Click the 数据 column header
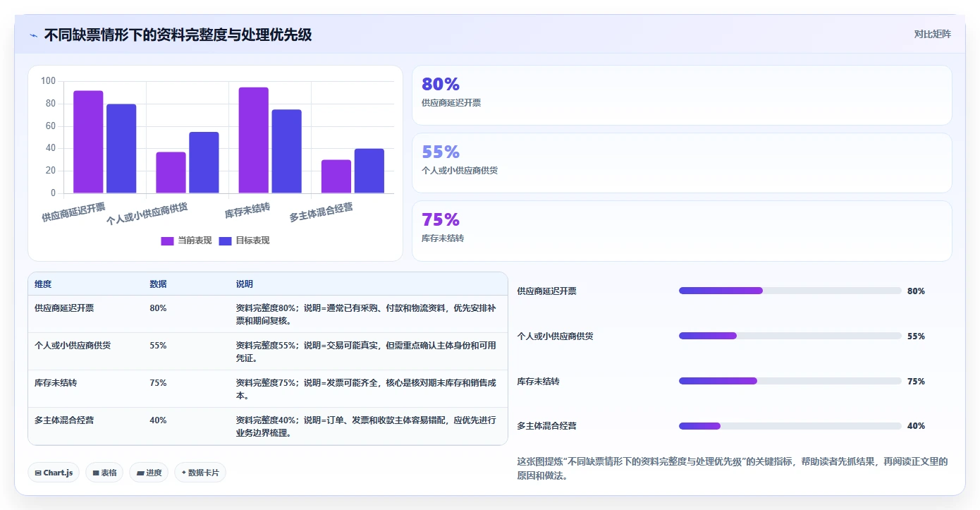 click(x=158, y=284)
